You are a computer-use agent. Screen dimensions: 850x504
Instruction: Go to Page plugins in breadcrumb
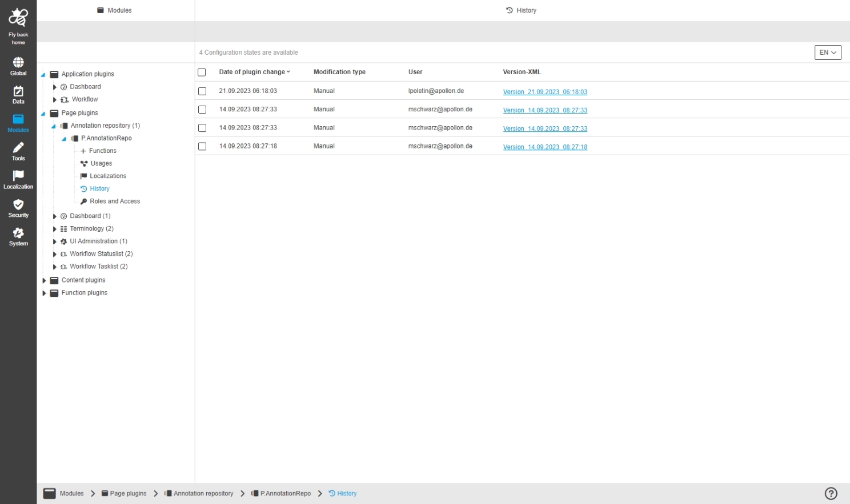pyautogui.click(x=124, y=494)
